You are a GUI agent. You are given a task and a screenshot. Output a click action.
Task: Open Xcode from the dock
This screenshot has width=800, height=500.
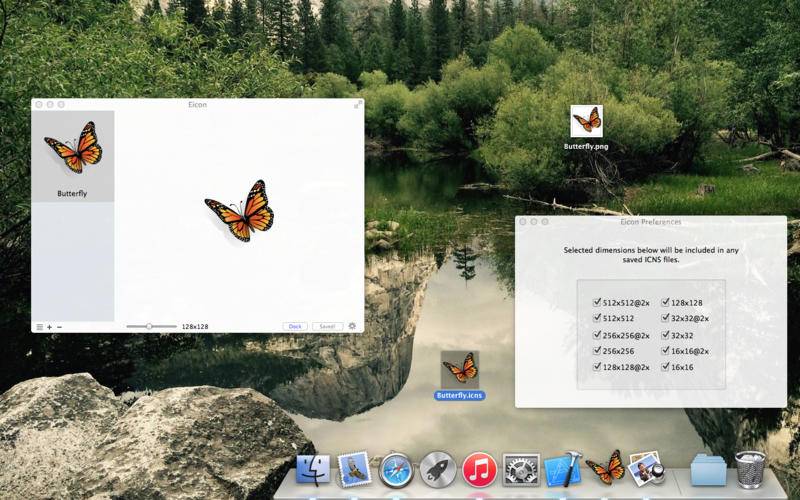(x=563, y=469)
